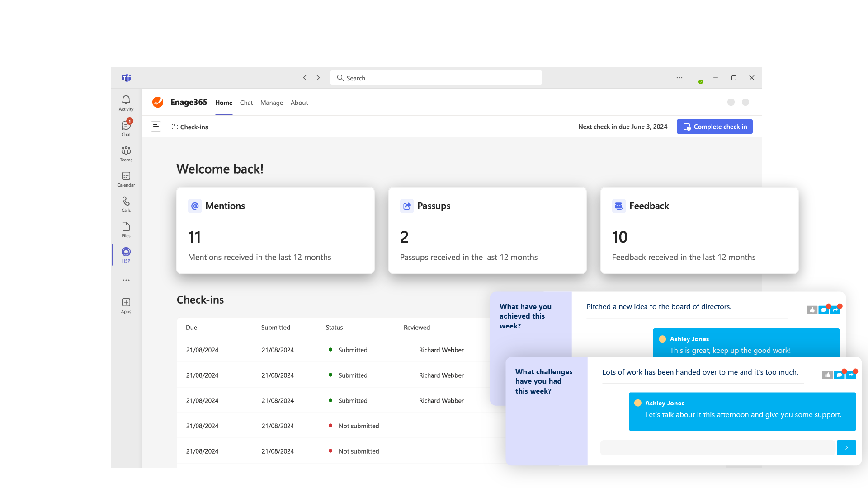The height and width of the screenshot is (488, 868).
Task: Open the title bar more options ellipsis
Action: click(679, 78)
